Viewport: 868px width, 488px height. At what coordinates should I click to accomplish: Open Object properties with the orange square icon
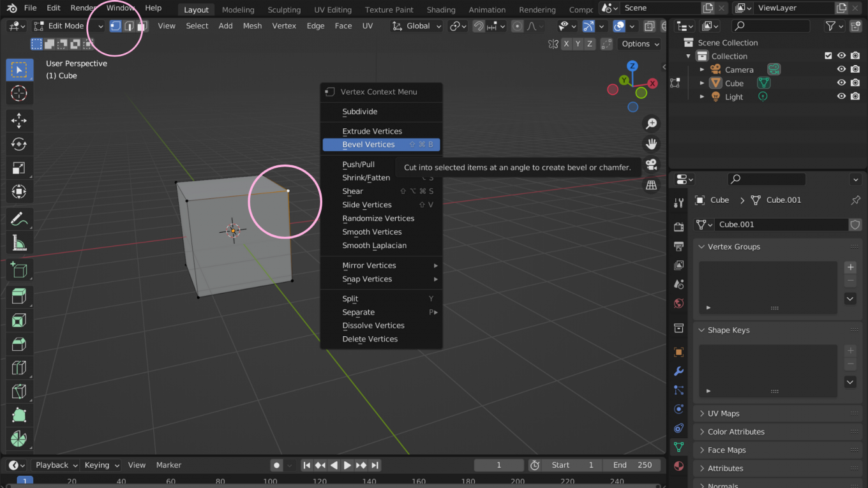(x=678, y=351)
